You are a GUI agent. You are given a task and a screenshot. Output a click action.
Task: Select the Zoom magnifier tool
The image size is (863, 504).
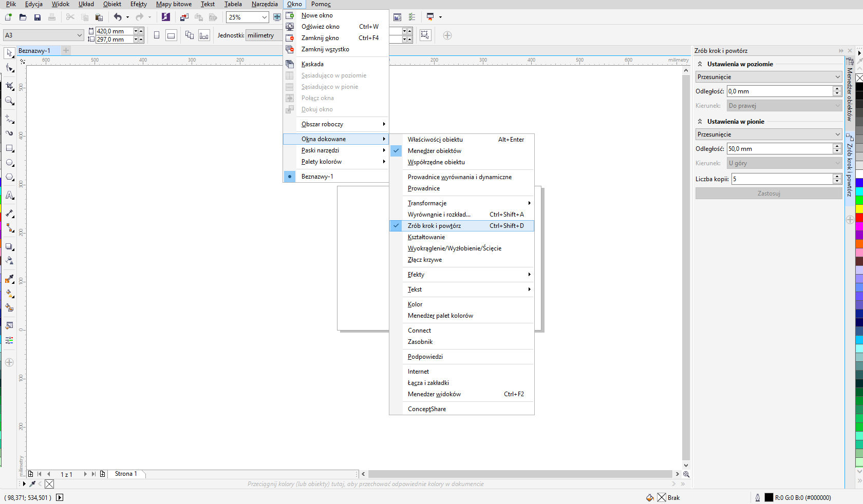(9, 101)
